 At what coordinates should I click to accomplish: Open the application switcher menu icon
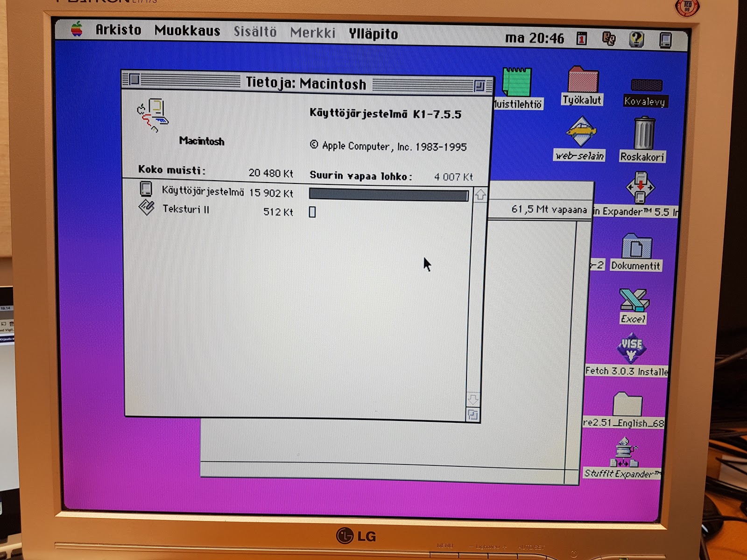(x=665, y=40)
